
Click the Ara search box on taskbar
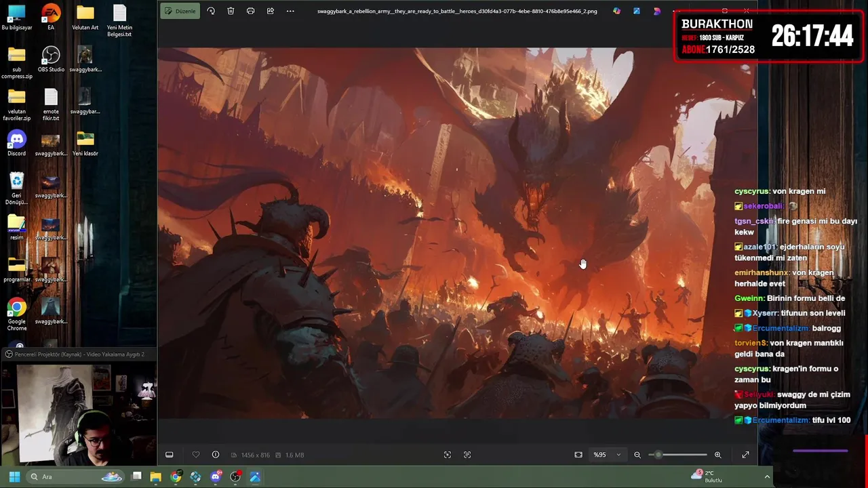point(76,476)
